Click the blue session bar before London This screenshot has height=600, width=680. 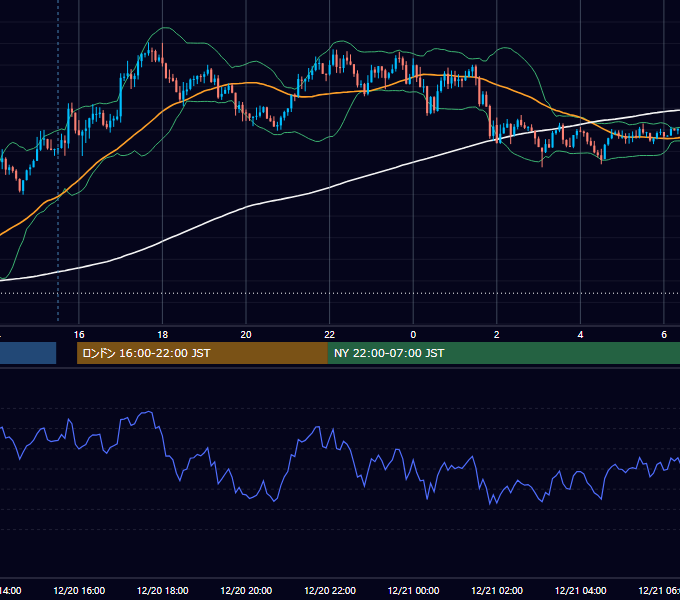28,353
